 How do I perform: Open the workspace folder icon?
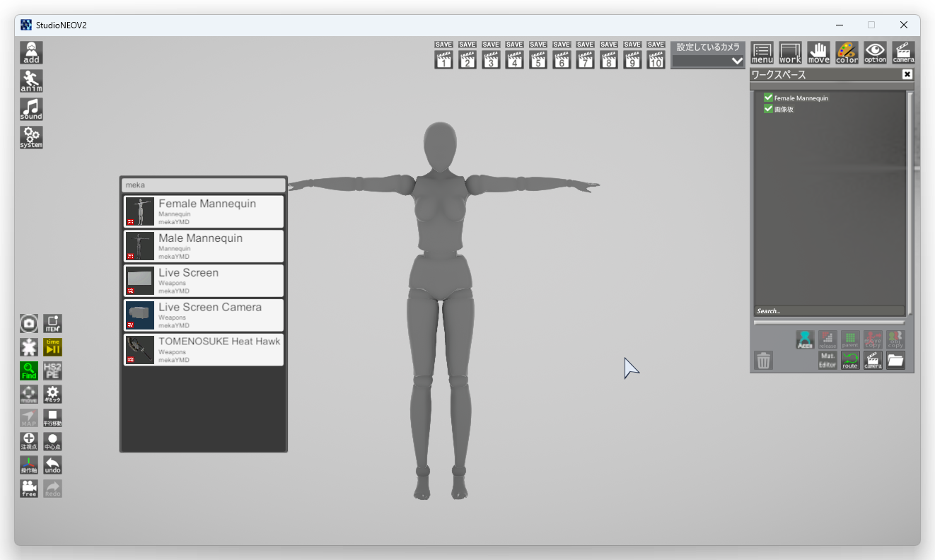click(x=895, y=361)
